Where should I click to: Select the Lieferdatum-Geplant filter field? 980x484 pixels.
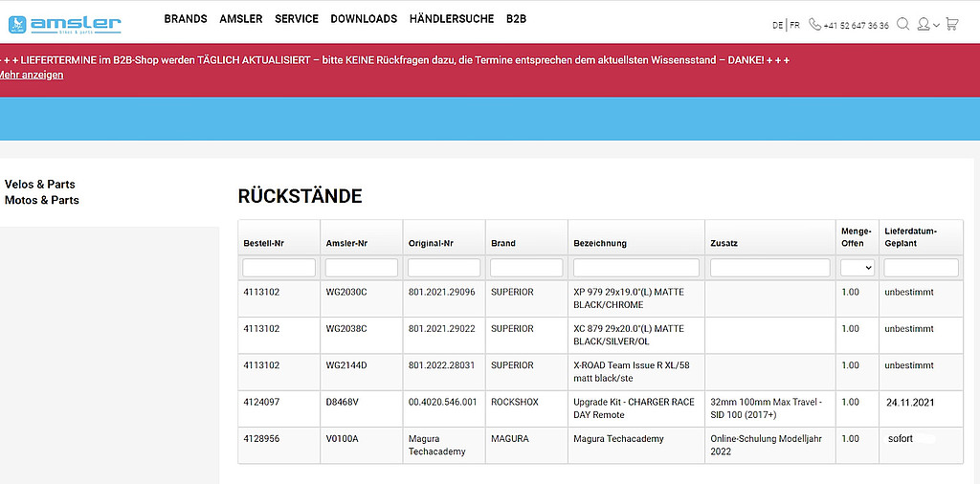click(x=921, y=268)
